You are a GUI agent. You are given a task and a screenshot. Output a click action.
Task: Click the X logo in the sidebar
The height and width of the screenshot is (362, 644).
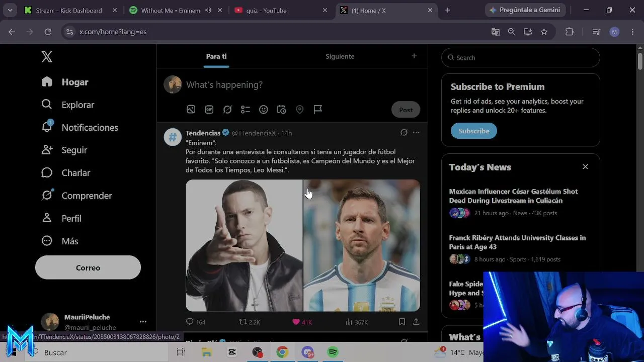tap(47, 57)
